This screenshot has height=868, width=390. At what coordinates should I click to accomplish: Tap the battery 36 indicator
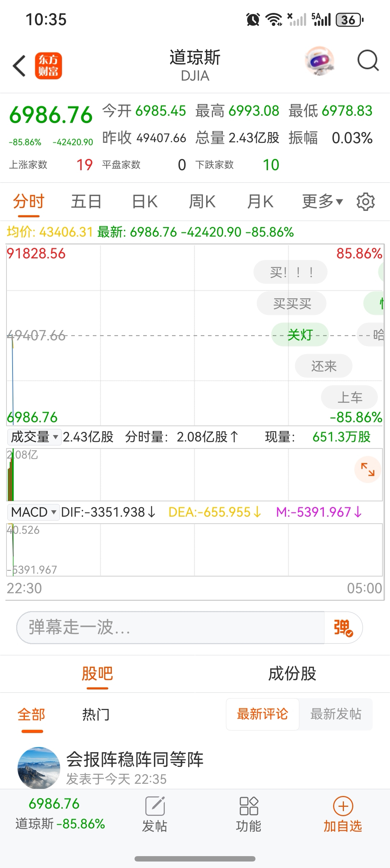[349, 20]
